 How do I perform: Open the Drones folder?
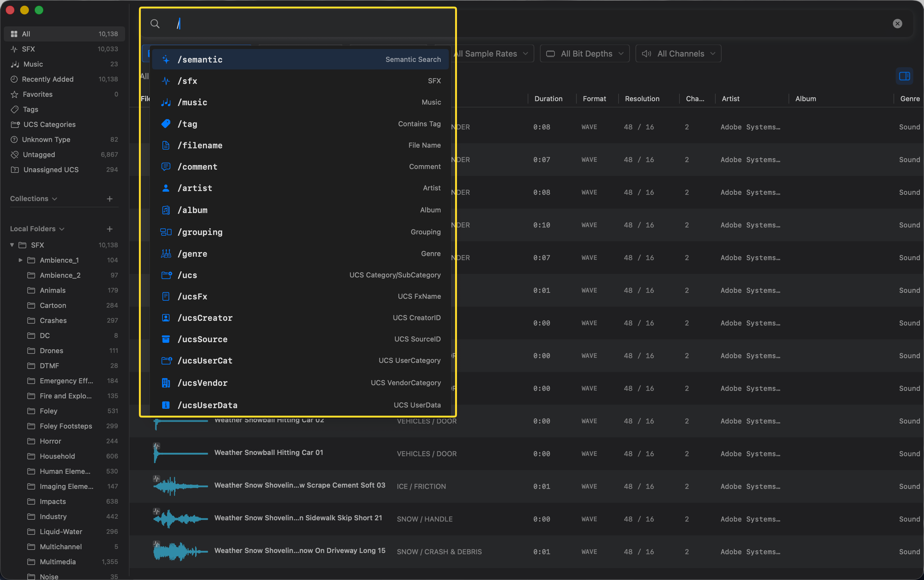pyautogui.click(x=64, y=351)
